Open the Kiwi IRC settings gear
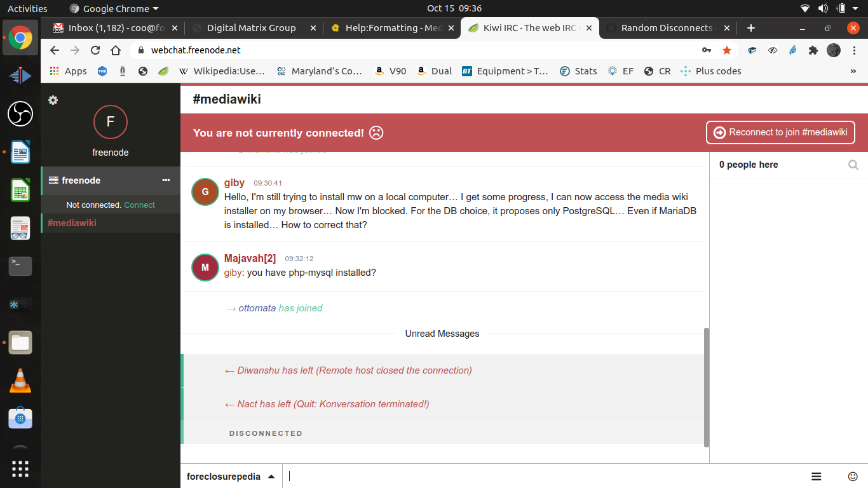The height and width of the screenshot is (488, 868). (x=53, y=100)
